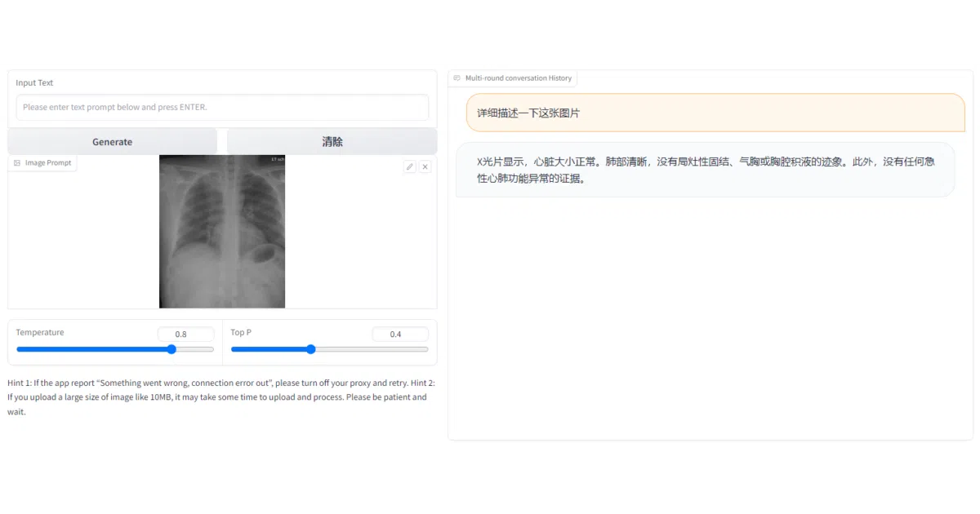Click the Top P label

pyautogui.click(x=241, y=332)
